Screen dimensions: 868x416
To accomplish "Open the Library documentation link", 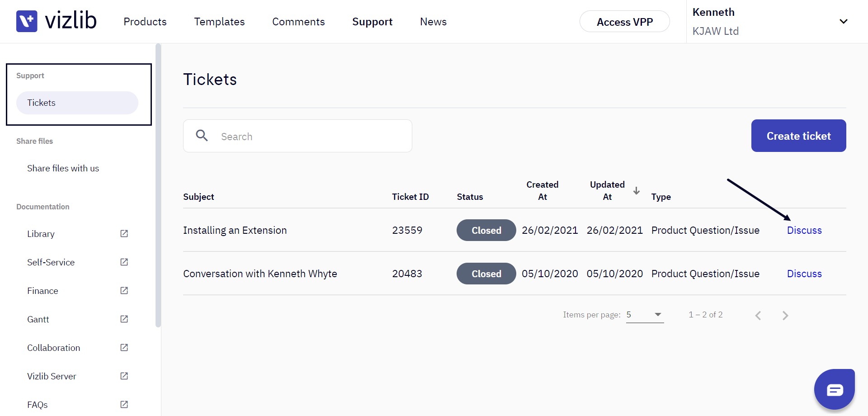I will pyautogui.click(x=41, y=234).
